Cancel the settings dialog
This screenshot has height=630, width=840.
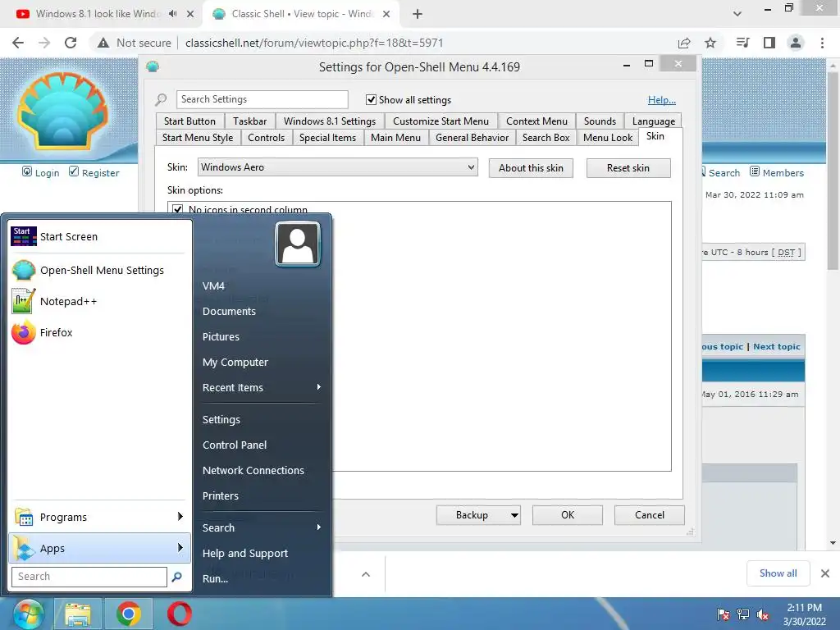650,515
